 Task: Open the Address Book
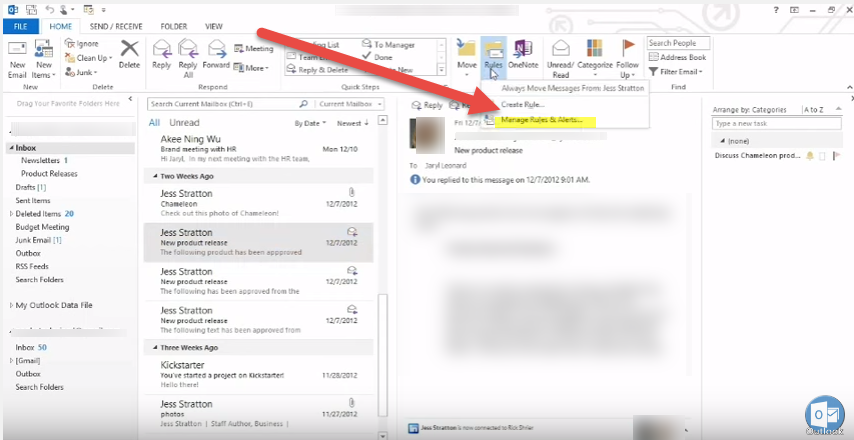678,57
